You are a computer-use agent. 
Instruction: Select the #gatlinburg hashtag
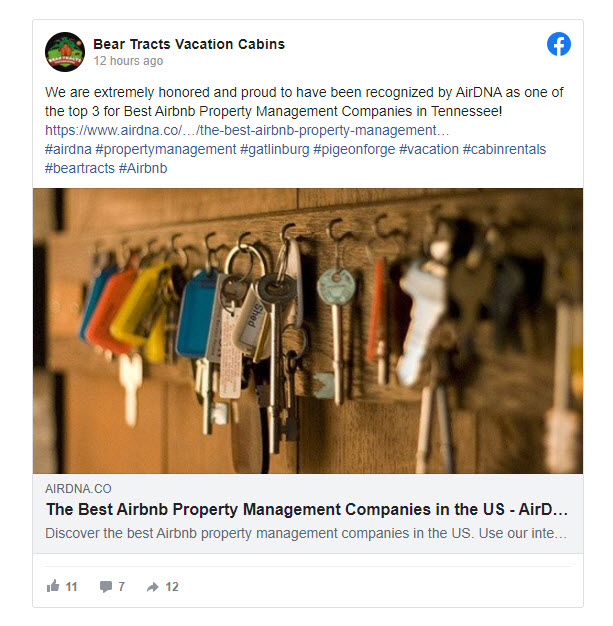point(275,149)
